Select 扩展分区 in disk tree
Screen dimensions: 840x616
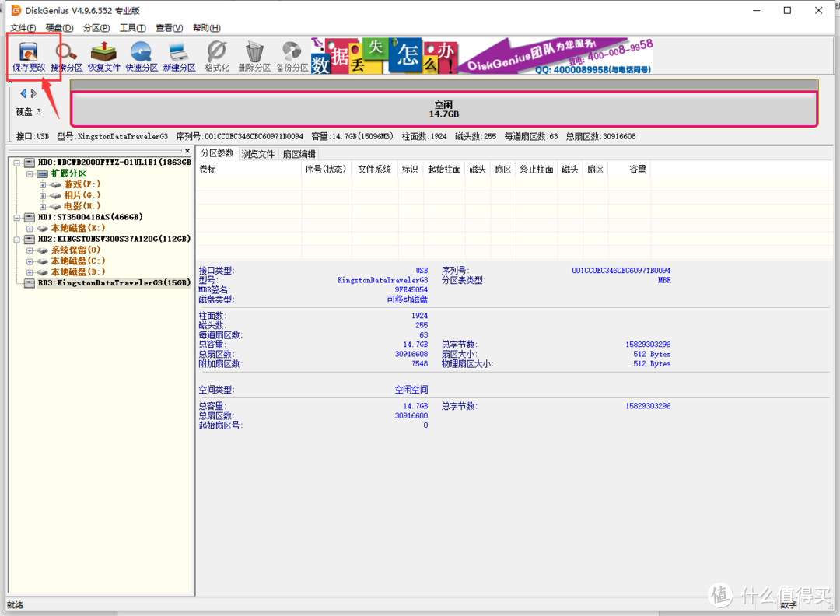68,173
